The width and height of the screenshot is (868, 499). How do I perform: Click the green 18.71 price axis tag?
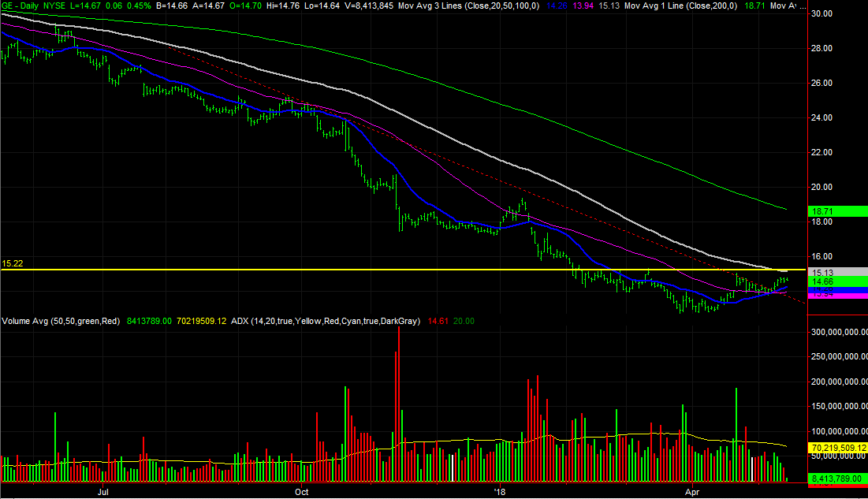837,211
